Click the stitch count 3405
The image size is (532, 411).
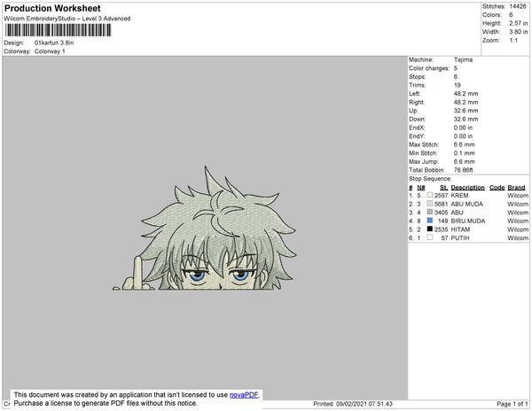441,213
